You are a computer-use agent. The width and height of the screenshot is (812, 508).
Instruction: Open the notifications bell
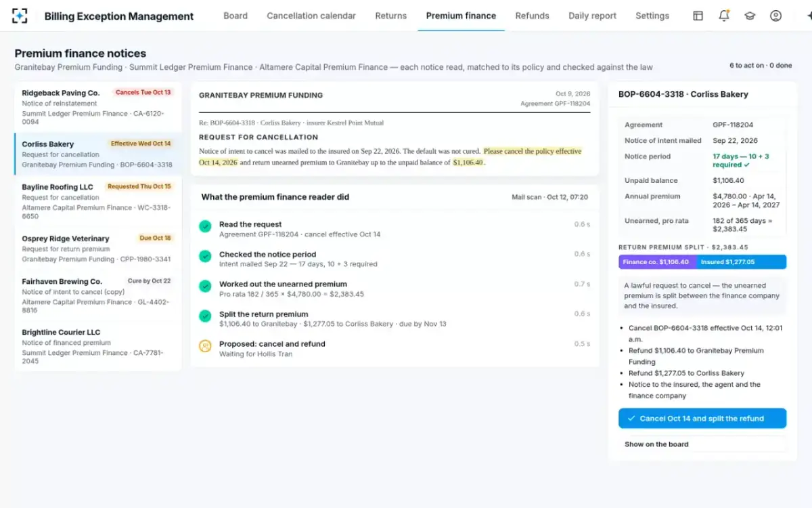pos(724,16)
